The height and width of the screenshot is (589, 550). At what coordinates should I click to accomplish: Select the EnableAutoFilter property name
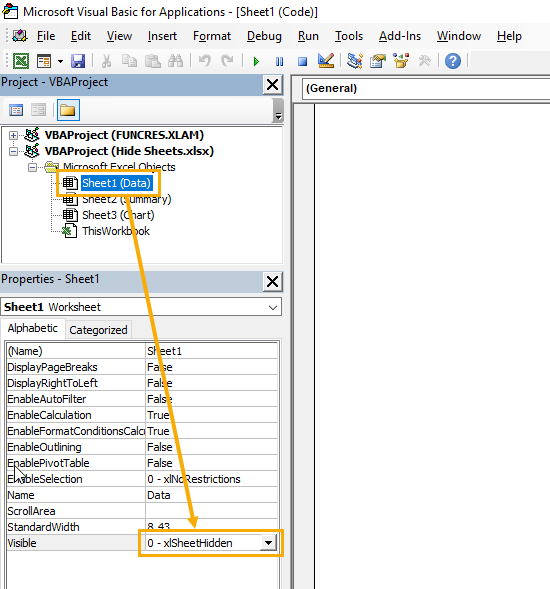pyautogui.click(x=47, y=399)
